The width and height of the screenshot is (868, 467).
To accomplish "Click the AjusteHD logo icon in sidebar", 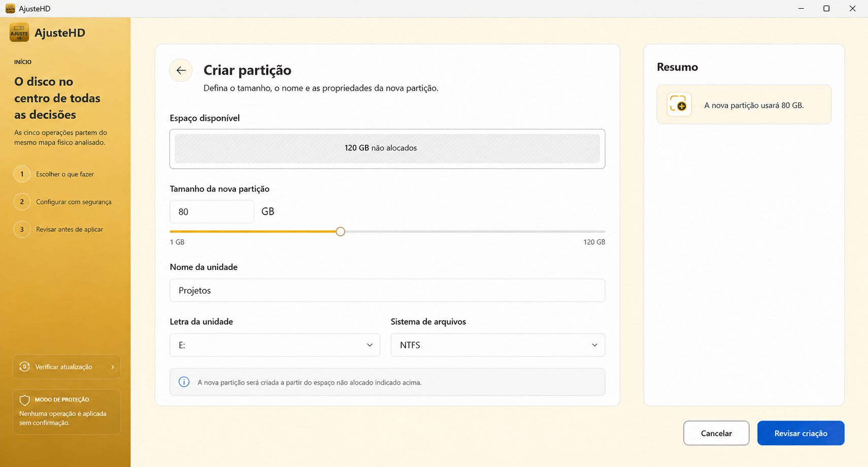I will [19, 32].
